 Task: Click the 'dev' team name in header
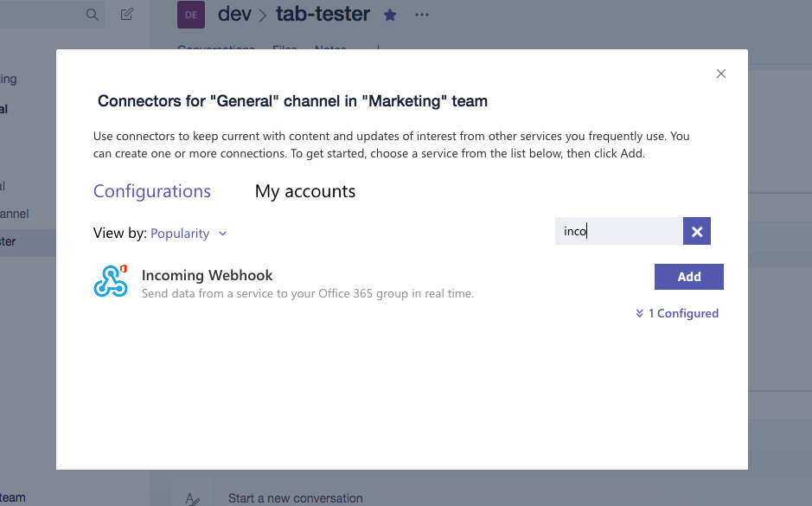point(234,14)
